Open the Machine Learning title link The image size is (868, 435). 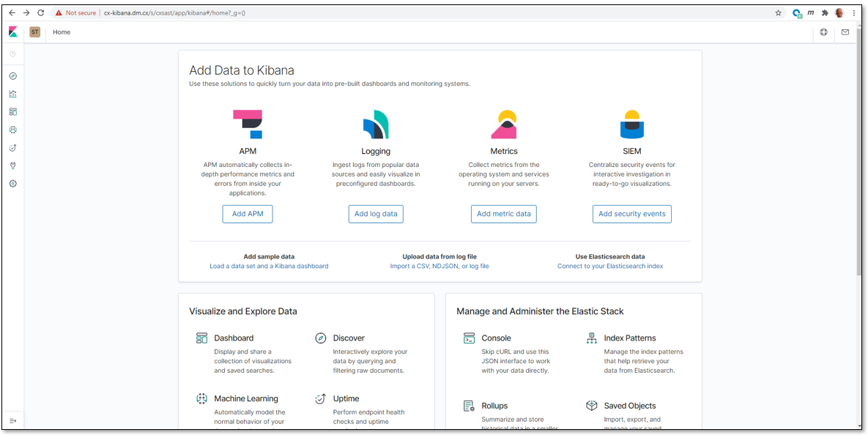click(246, 398)
